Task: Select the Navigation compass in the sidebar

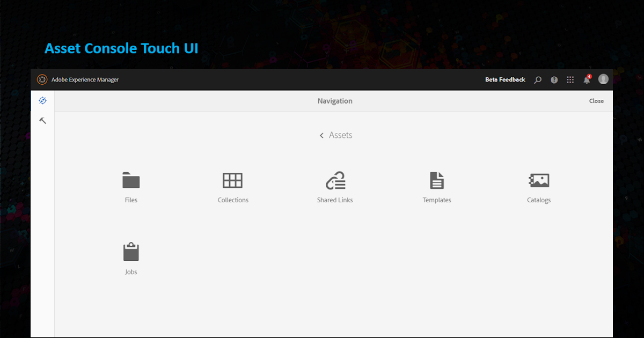Action: click(x=43, y=101)
